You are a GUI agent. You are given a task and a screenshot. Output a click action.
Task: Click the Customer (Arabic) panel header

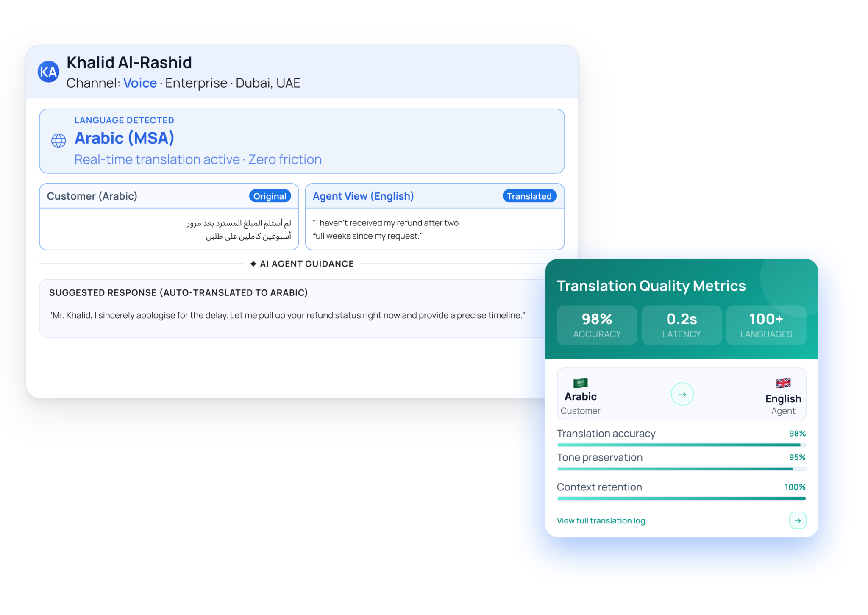(x=92, y=196)
